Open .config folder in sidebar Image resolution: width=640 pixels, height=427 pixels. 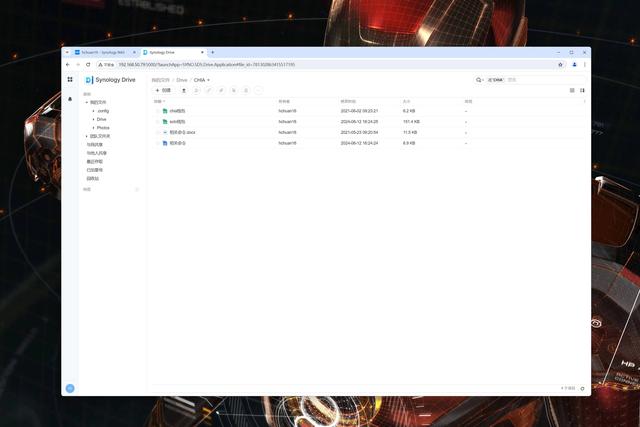[103, 111]
